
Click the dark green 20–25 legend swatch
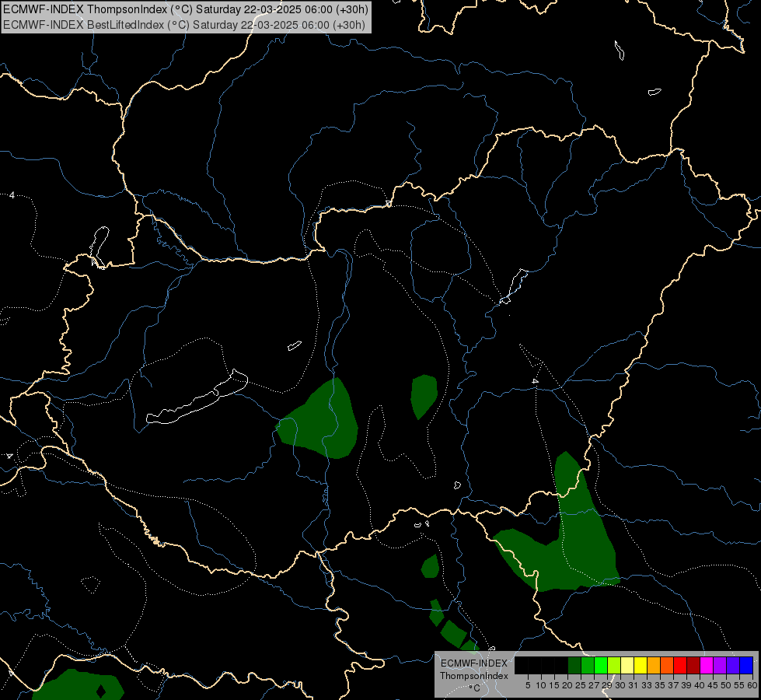click(574, 665)
